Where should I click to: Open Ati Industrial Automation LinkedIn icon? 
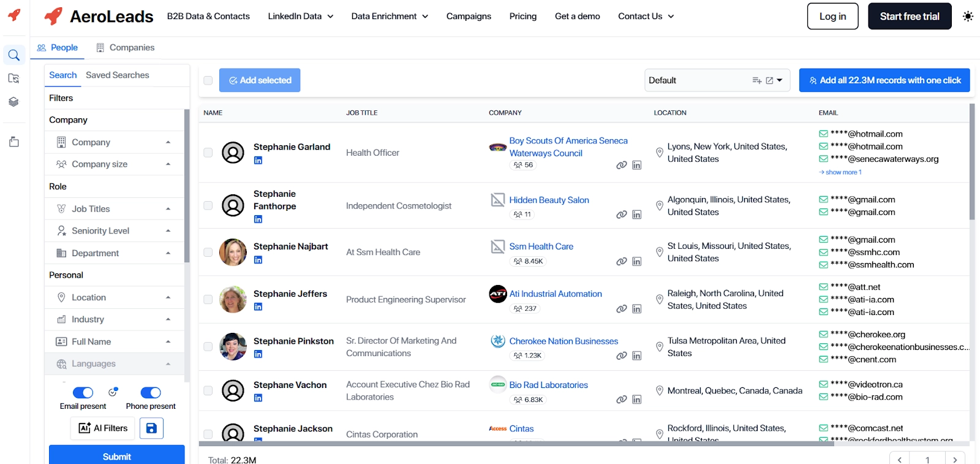click(637, 309)
